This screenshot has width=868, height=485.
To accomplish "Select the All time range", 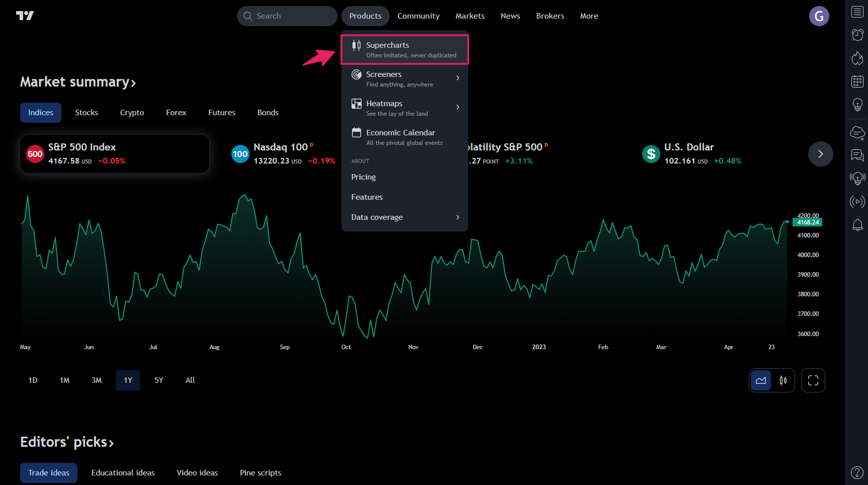I will point(190,380).
